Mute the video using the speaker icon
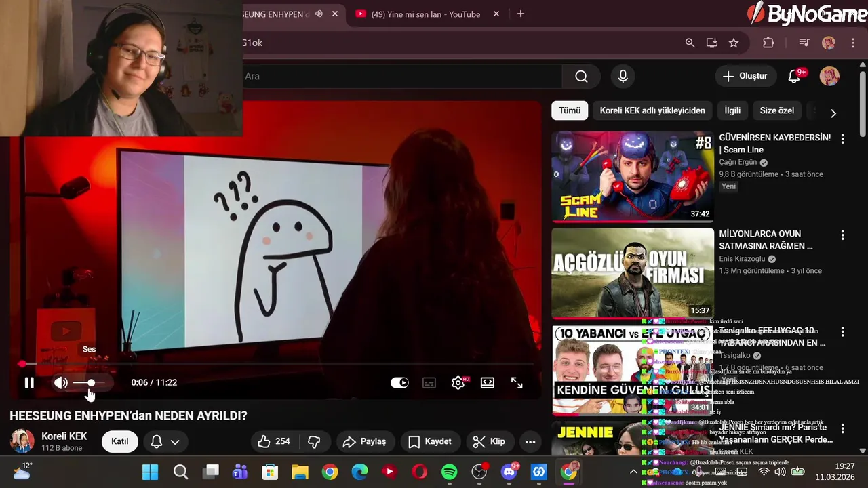The height and width of the screenshot is (488, 868). coord(61,383)
